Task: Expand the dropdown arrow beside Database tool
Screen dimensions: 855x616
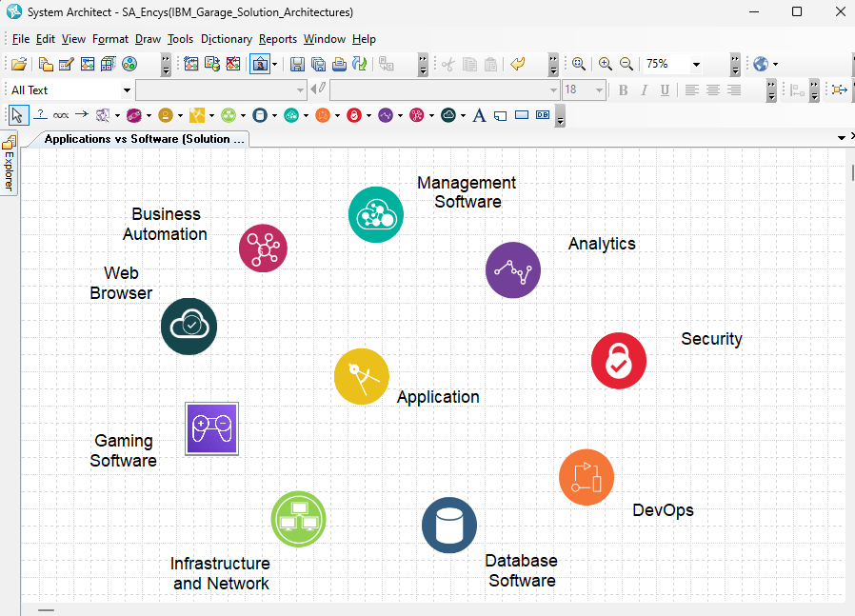Action: [x=274, y=115]
